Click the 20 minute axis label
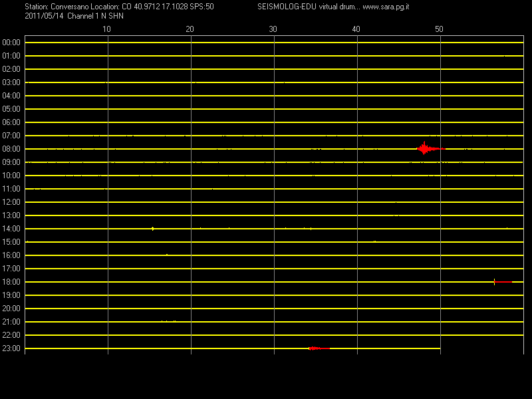Viewport: 532px width, 399px height. click(190, 29)
